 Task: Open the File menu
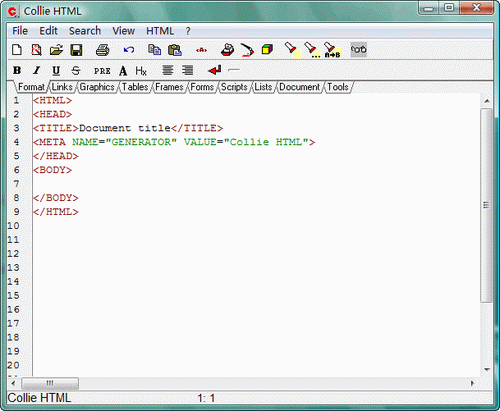click(20, 31)
